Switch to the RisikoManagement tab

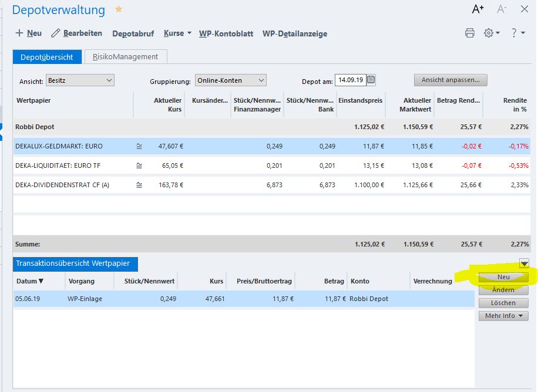click(x=126, y=57)
